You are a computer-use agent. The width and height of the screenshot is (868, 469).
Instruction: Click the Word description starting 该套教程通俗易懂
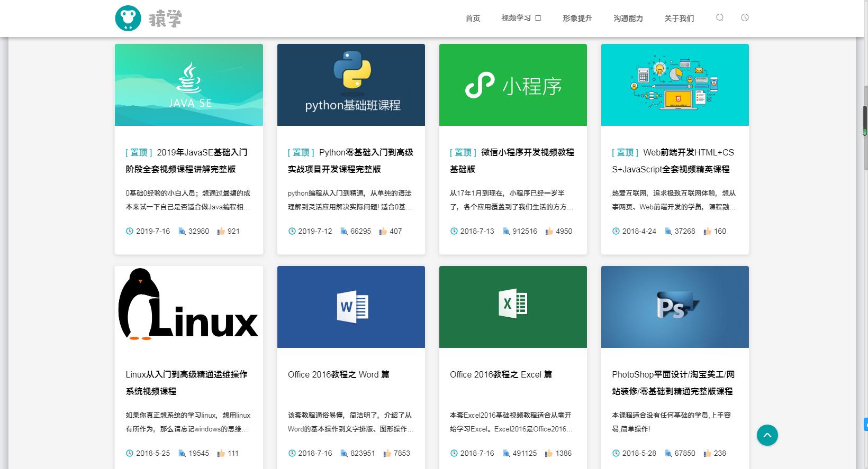click(x=350, y=422)
